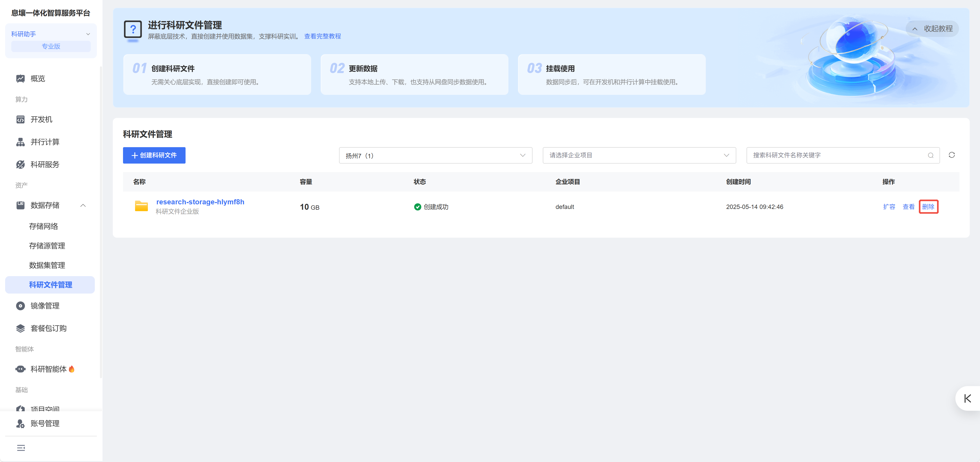Click the 数据存储 disk icon
980x462 pixels.
(x=21, y=205)
